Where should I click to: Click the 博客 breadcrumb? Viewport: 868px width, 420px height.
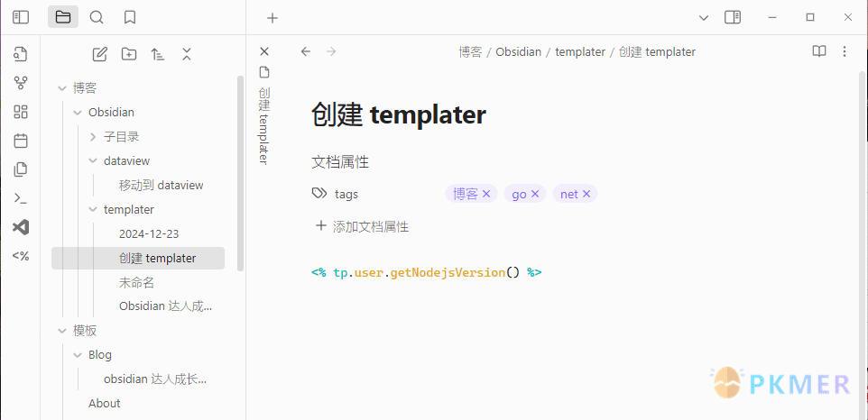click(x=470, y=52)
